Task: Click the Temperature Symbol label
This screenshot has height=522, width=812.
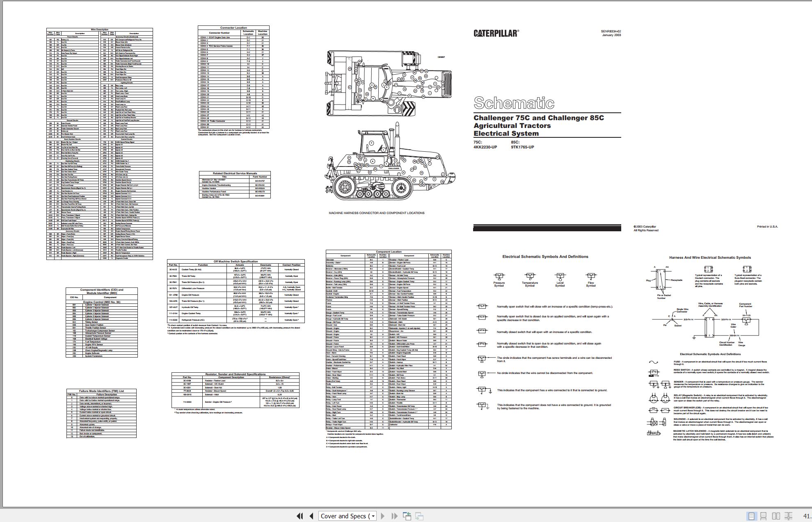Action: [530, 284]
